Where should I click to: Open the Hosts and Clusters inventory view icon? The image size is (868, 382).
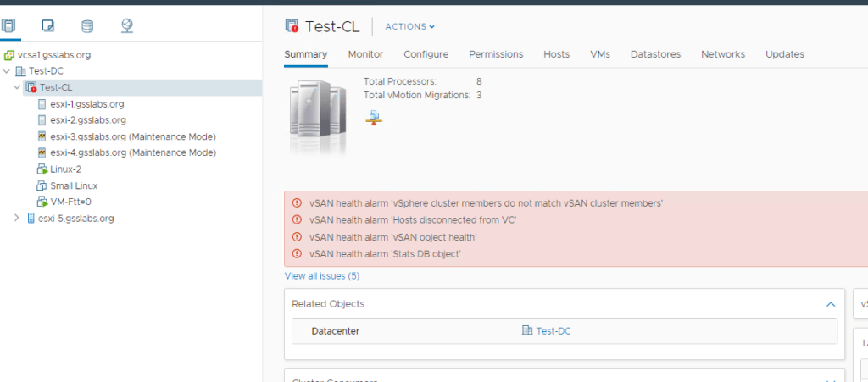(8, 25)
